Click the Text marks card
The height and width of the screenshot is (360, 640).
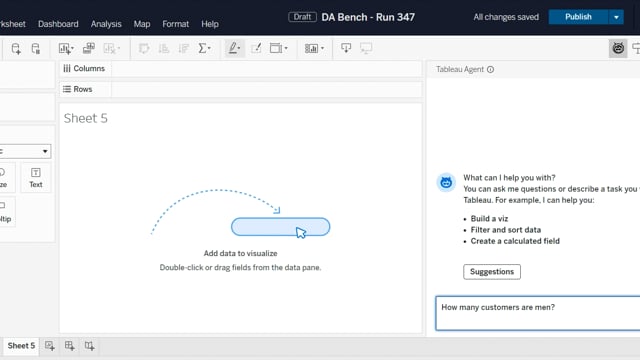coord(36,178)
